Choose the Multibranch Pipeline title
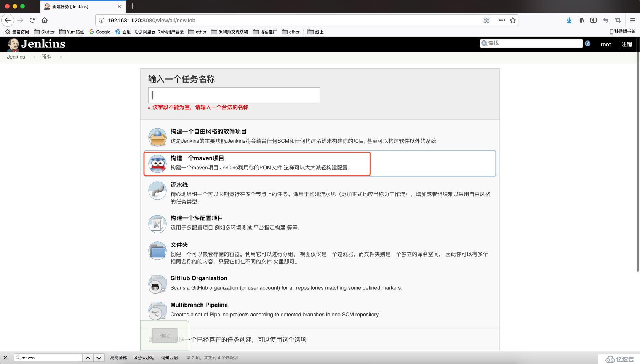Screen dimensions: 640x364 click(199, 305)
